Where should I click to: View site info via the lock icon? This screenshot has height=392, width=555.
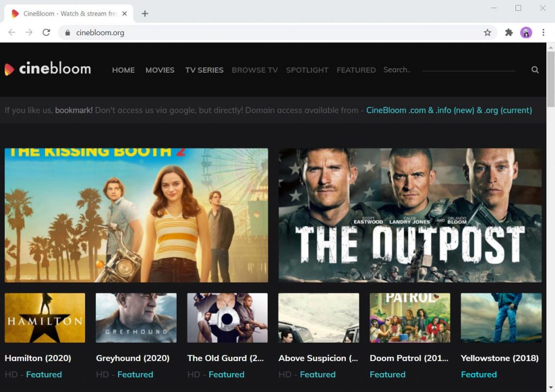(68, 33)
